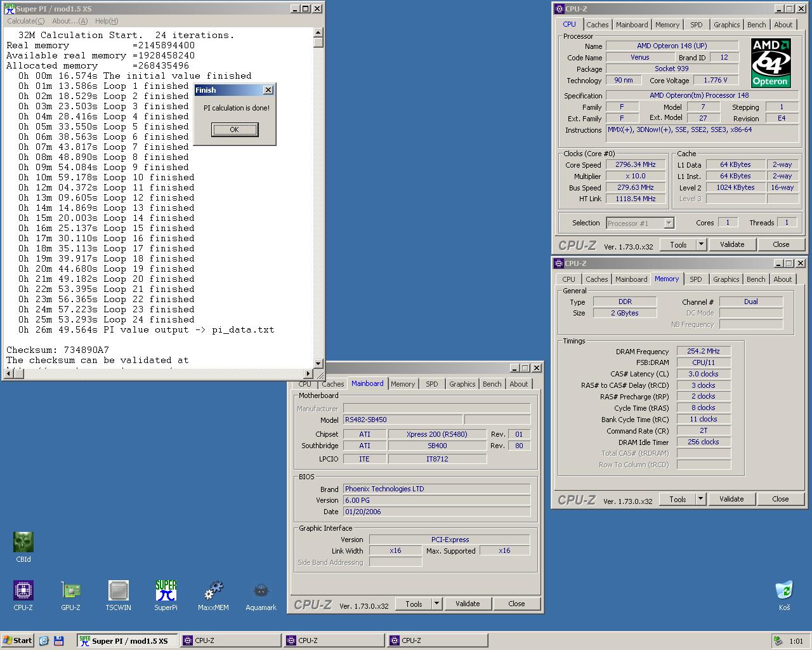Select Memory tab in top CPU-Z window
812x650 pixels.
667,25
